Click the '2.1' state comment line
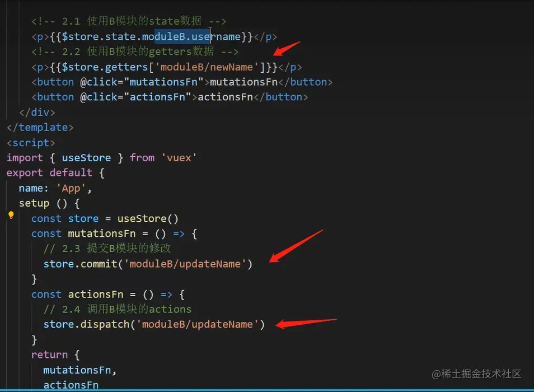This screenshot has width=534, height=392. pos(129,21)
